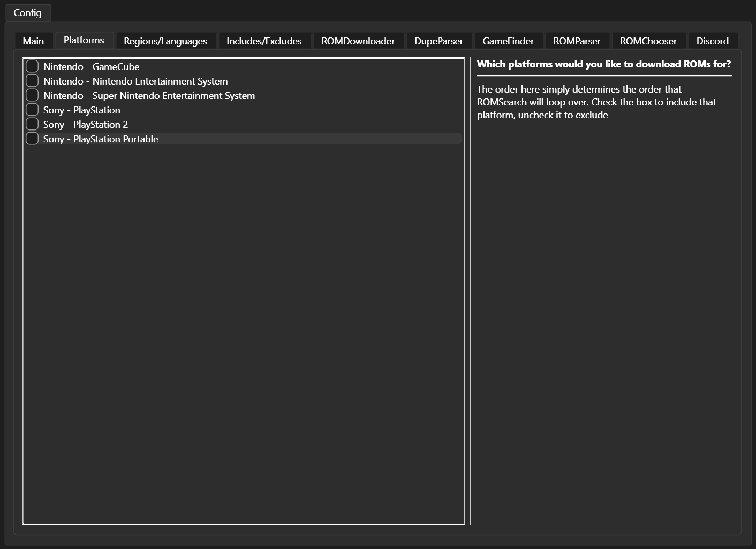Select the 'Sony - PlayStation 2' row label
Screen dimensions: 756x549
(86, 125)
